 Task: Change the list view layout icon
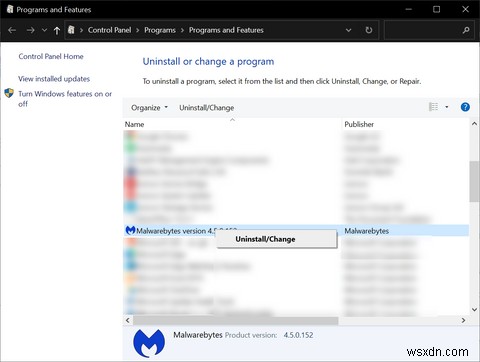tap(433, 107)
